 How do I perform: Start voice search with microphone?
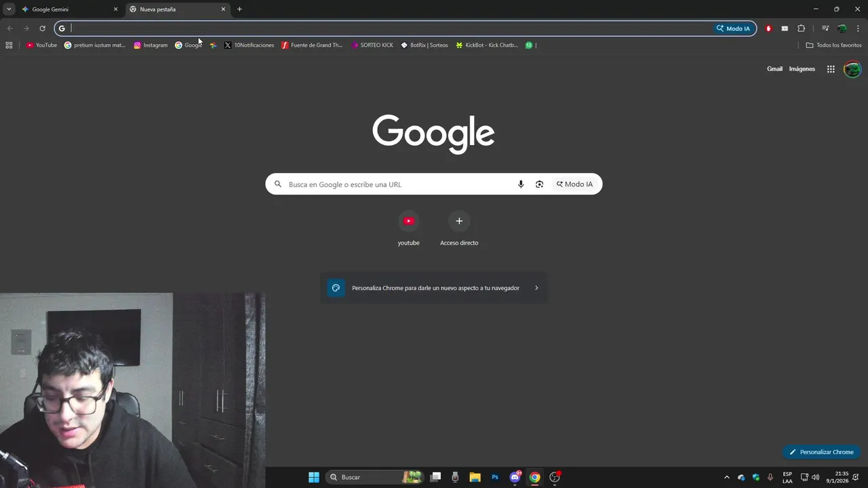tap(521, 184)
